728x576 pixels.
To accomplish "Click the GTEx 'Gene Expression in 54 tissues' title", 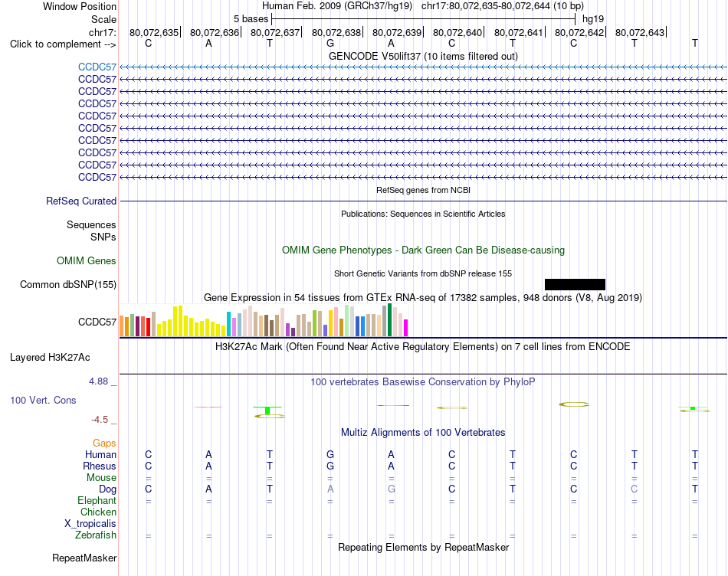I will 423,297.
